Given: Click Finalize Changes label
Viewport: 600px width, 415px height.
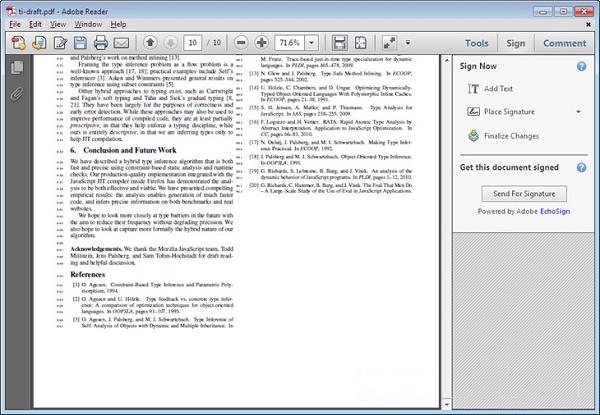Looking at the screenshot, I should tap(512, 136).
